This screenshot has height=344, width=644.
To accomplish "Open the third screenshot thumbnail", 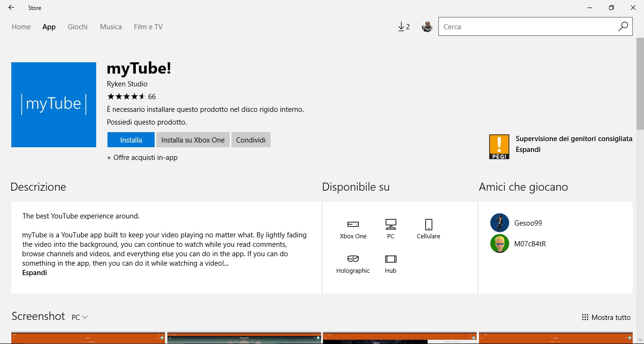I will pos(400,337).
